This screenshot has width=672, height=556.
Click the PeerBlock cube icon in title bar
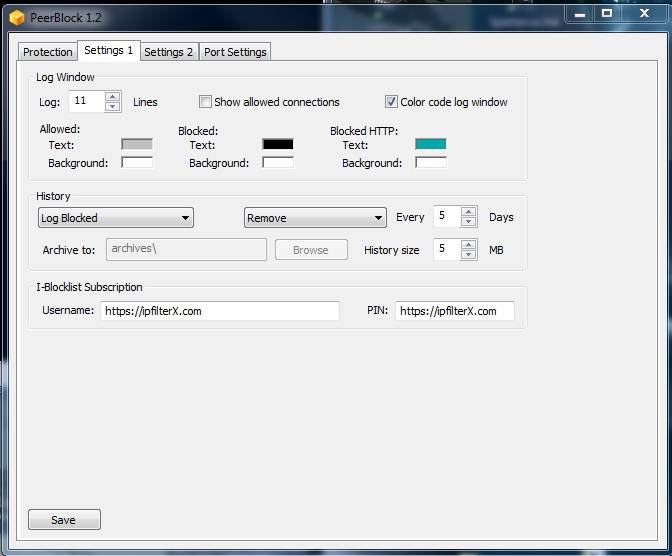click(x=17, y=18)
